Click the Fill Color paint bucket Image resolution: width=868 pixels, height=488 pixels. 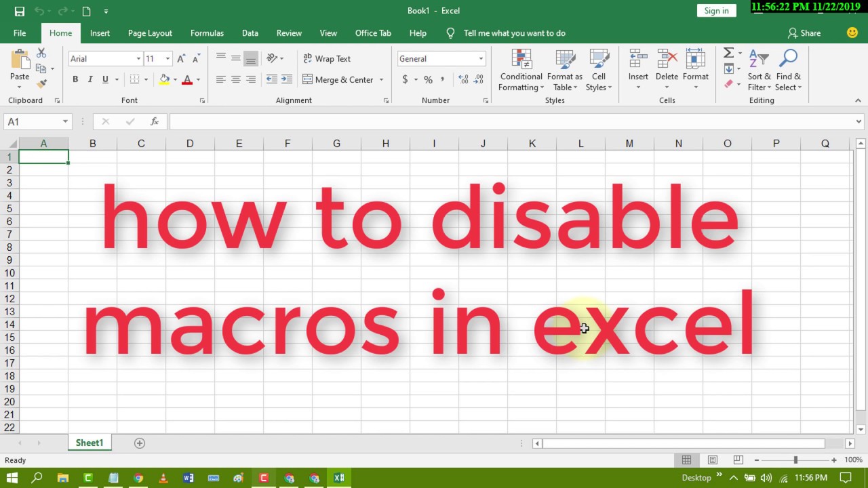(164, 79)
